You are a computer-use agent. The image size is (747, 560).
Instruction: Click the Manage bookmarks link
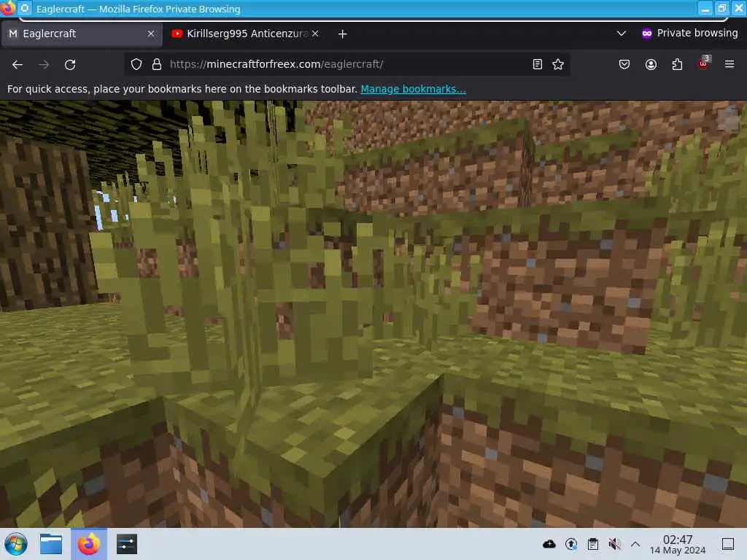click(413, 89)
